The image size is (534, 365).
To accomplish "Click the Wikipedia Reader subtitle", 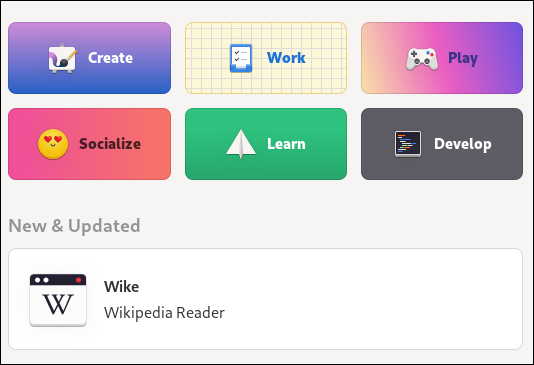I will [x=164, y=313].
